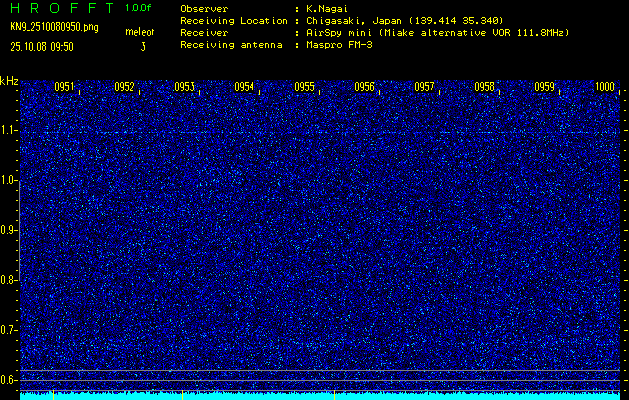Viewport: 629px width, 400px height.
Task: Click the 1000 time marker
Action: coord(604,88)
